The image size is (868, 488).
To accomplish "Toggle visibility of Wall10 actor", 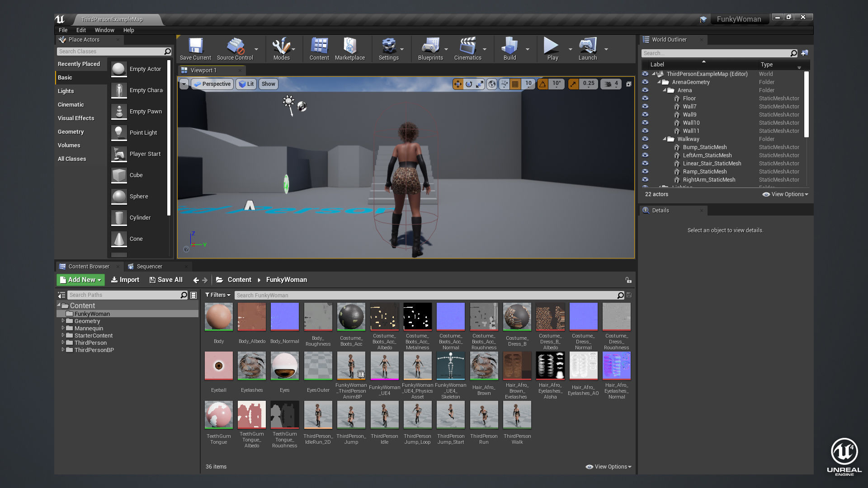I will coord(645,123).
